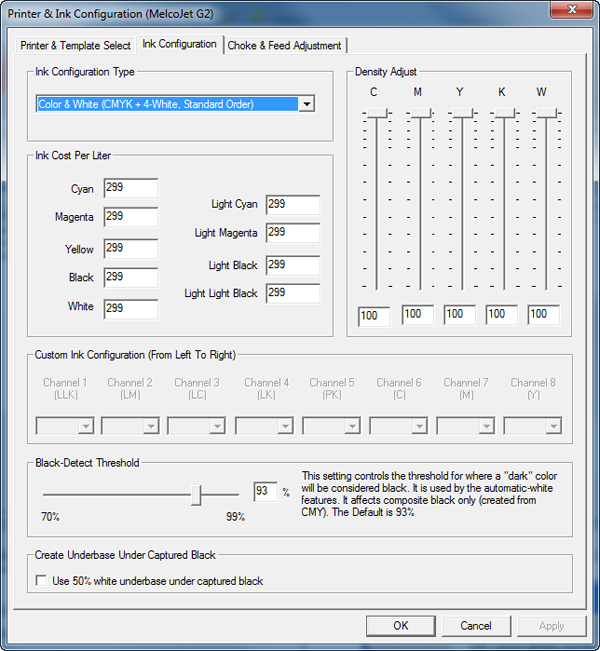Click the M density slider handle
The image size is (600, 651).
(421, 113)
